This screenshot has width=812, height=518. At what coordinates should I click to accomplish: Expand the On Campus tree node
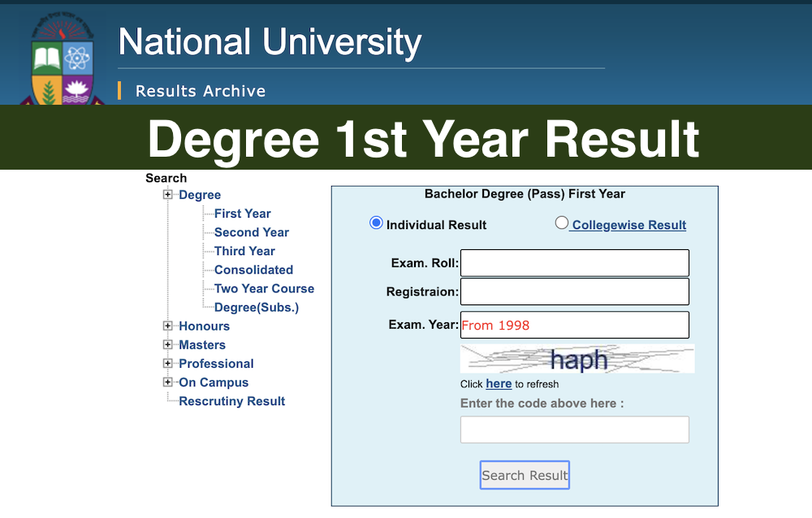click(167, 382)
